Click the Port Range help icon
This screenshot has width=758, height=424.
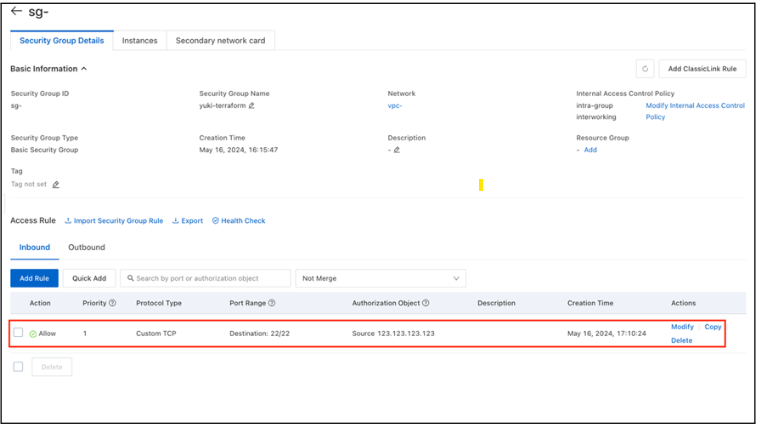[272, 303]
